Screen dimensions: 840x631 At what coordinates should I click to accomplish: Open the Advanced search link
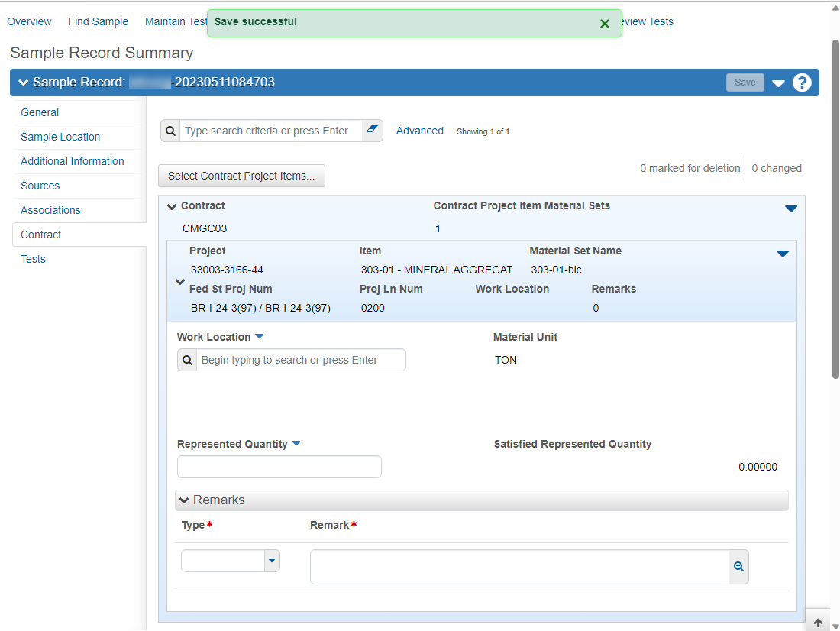coord(419,131)
